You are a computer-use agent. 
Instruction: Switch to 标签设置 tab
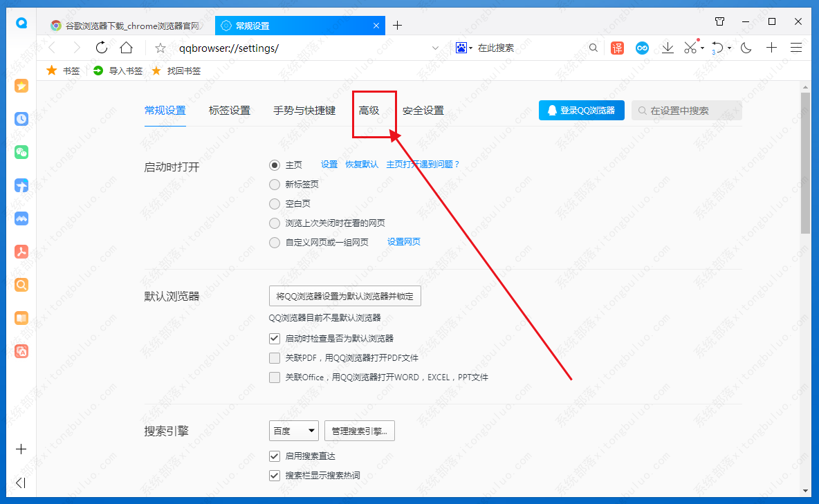click(229, 110)
